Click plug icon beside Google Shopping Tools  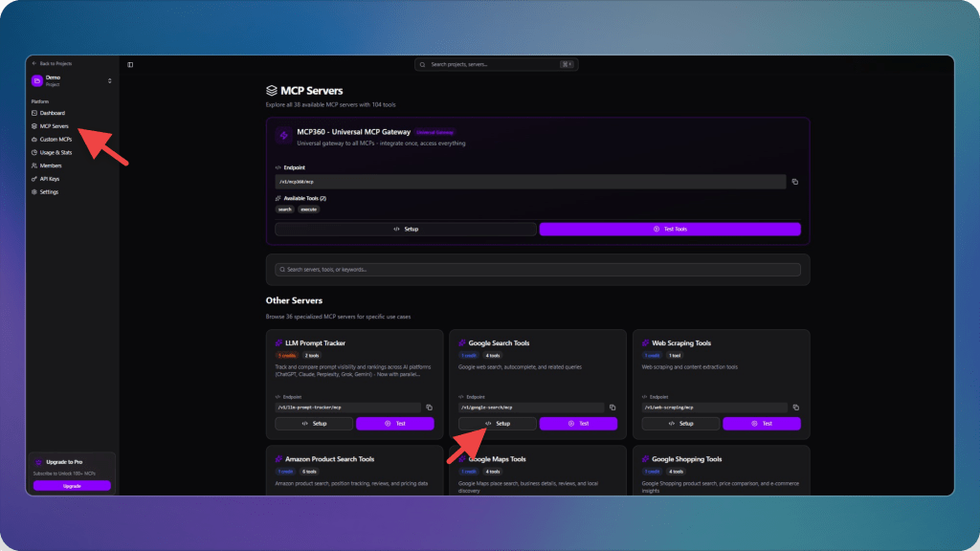(646, 459)
